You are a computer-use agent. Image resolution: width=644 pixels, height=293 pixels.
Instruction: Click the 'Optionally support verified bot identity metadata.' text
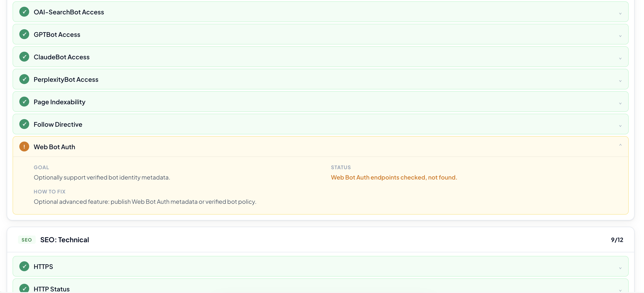coord(102,178)
